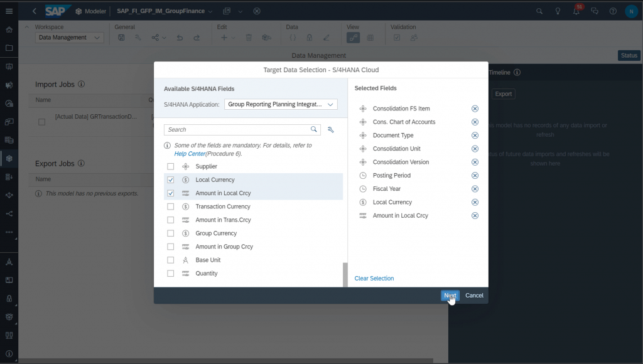
Task: Check the Amount in Group Crcy checkbox
Action: (171, 247)
